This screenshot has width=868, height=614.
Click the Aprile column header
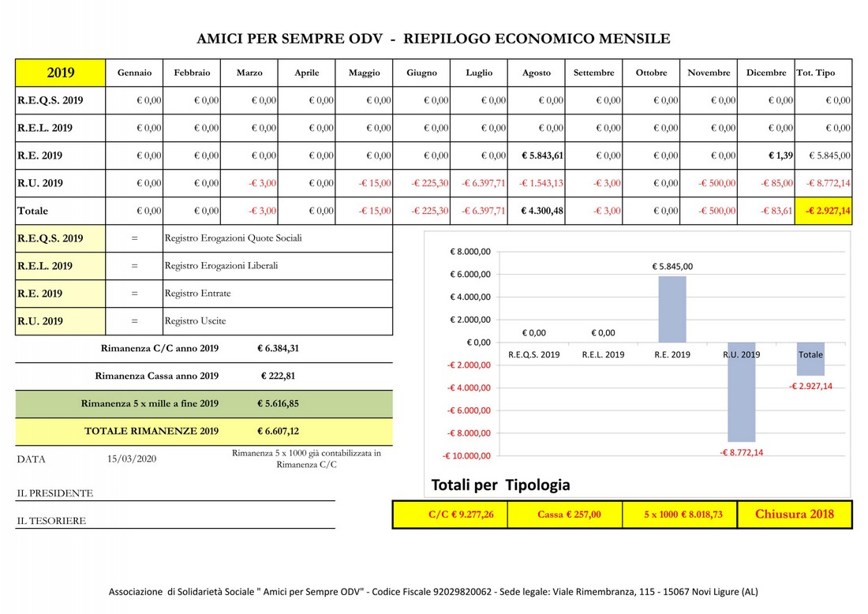[307, 73]
